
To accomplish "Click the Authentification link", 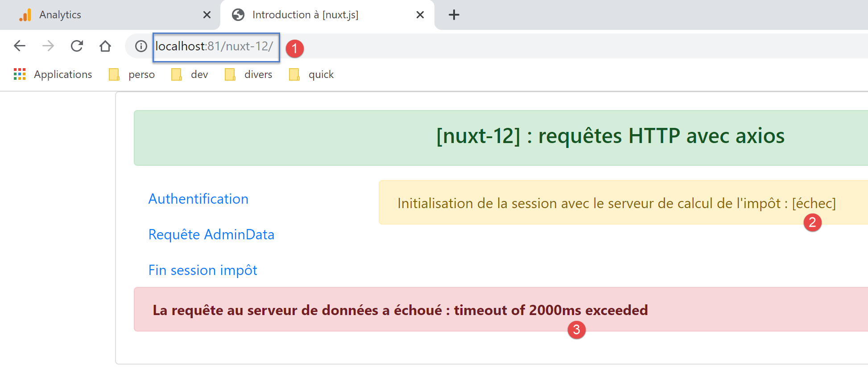I will coord(198,199).
